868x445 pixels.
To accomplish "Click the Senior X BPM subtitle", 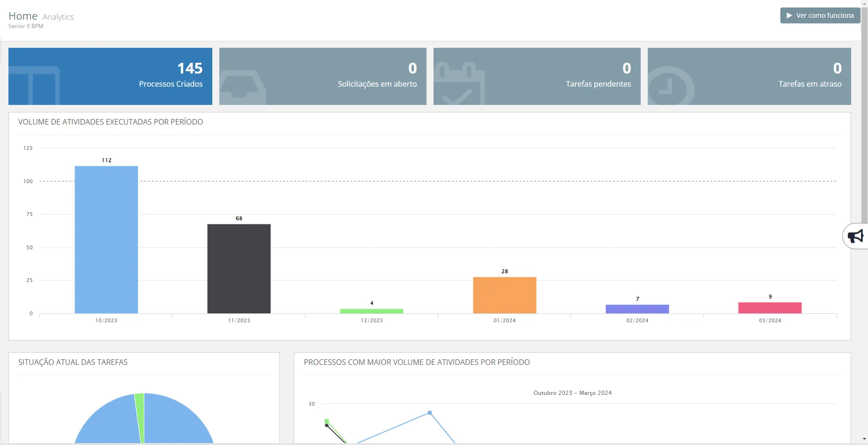I will point(26,26).
